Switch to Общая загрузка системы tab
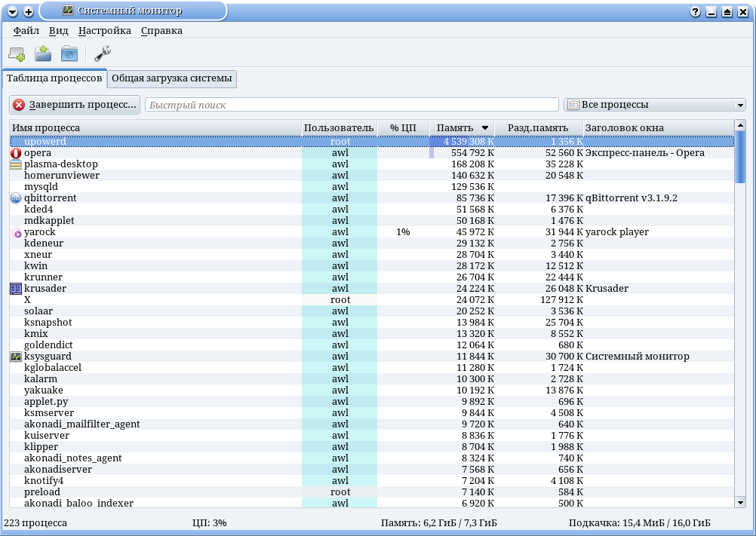756x536 pixels. [x=171, y=78]
